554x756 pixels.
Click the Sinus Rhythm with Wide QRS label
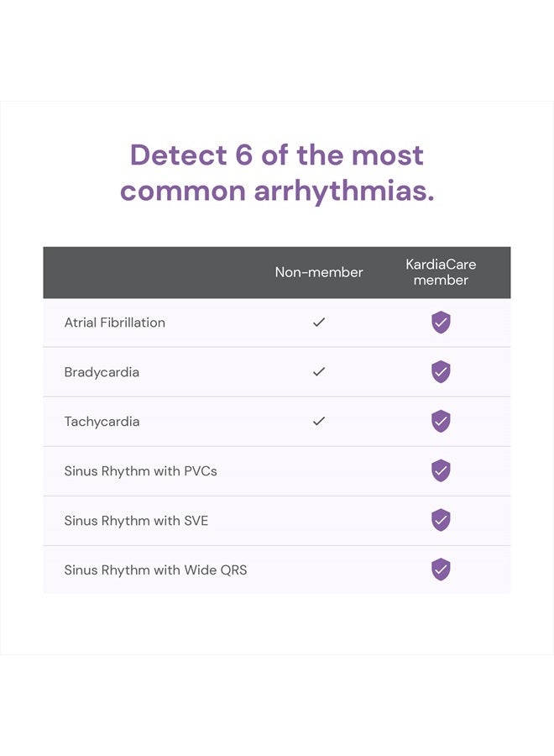155,570
